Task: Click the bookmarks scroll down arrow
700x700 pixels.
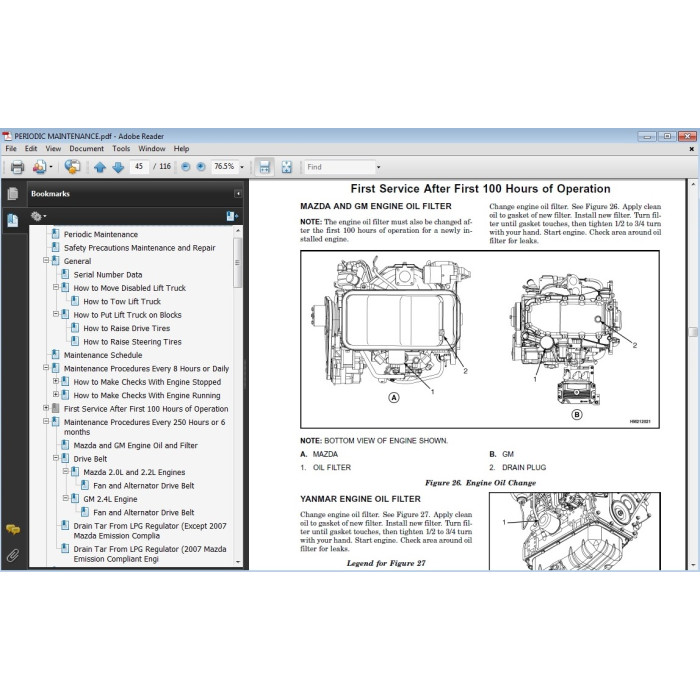Action: pos(238,562)
